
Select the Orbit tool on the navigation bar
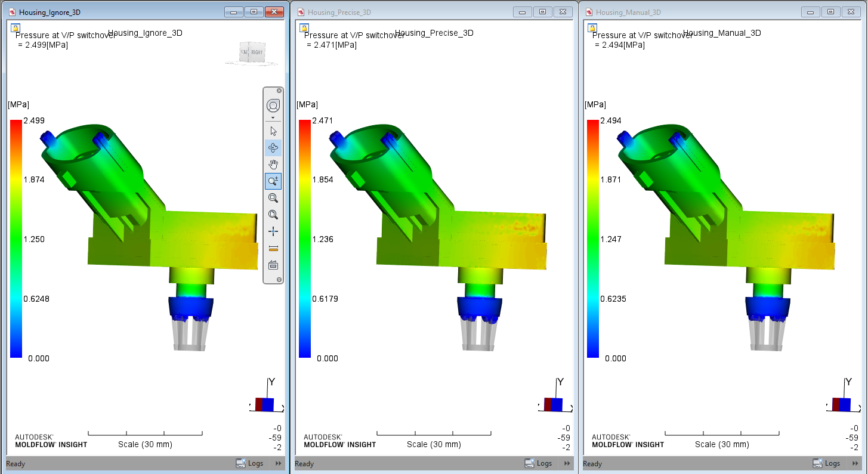click(x=273, y=147)
